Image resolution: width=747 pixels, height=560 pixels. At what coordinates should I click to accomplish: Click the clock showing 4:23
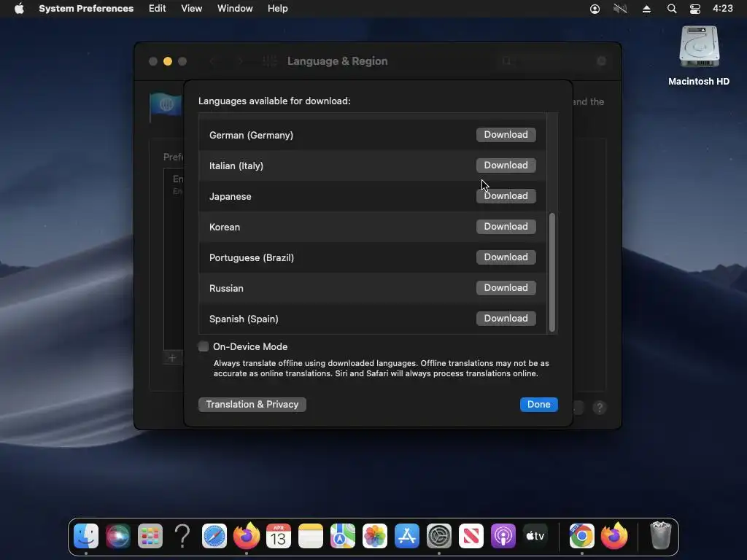click(x=723, y=9)
